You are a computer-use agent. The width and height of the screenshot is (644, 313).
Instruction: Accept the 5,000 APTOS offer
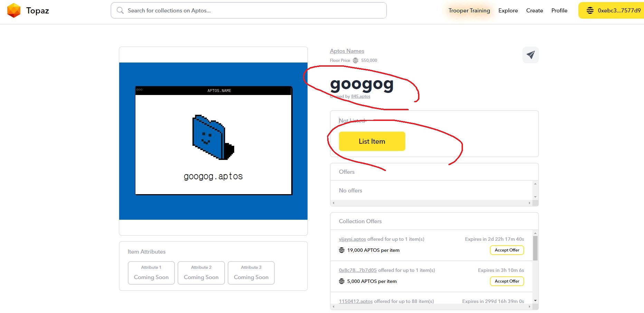(x=507, y=281)
